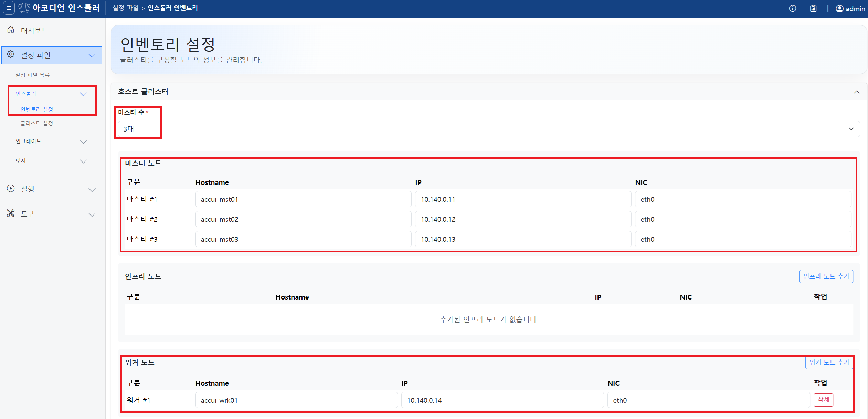Edit 마스터 #1 IP 10.140.0.11 field
The width and height of the screenshot is (868, 419).
pos(523,199)
